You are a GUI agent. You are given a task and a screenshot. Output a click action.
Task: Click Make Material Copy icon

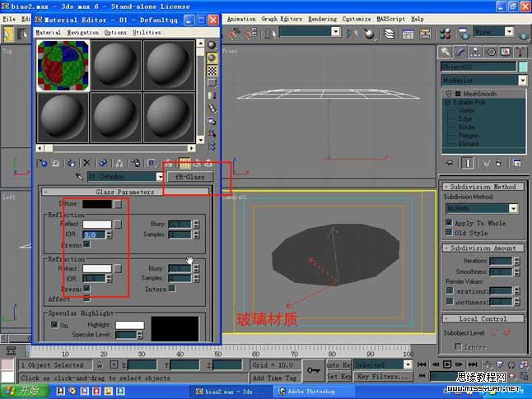click(103, 164)
